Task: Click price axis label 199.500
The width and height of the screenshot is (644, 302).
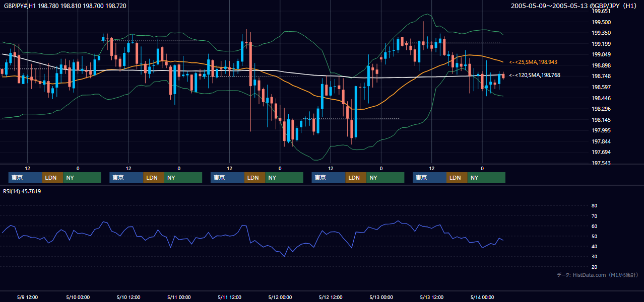Action: point(601,22)
